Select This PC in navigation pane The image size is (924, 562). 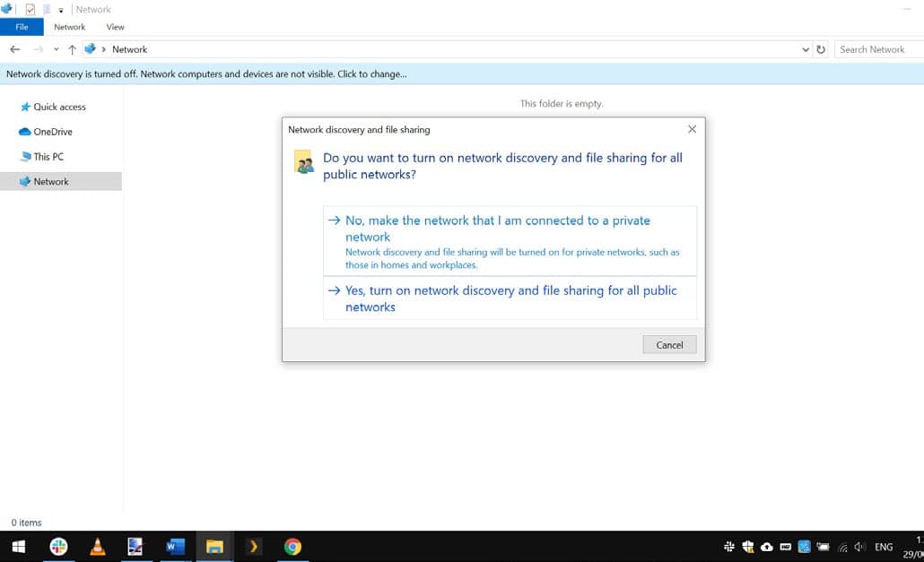[x=48, y=157]
